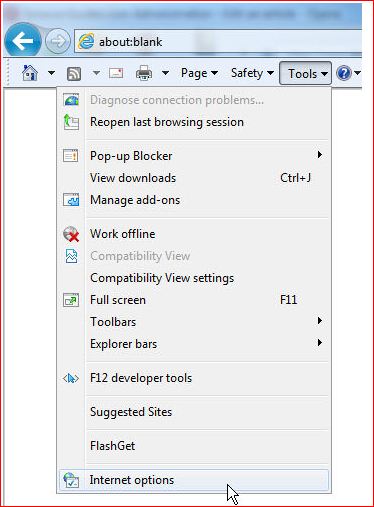374x507 pixels.
Task: Open the Help question mark icon
Action: coord(344,73)
